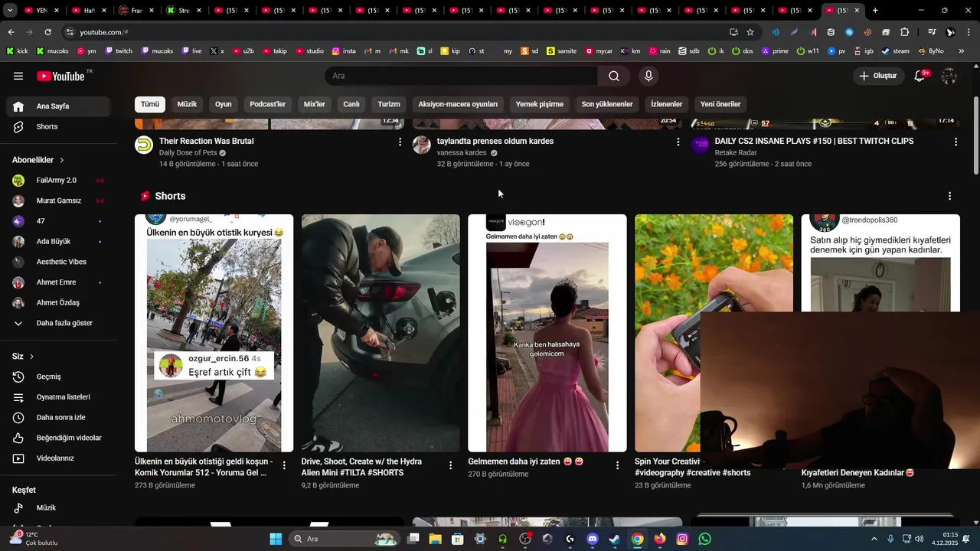The image size is (980, 551).
Task: Open options for Gelmemen daha iyi zaten short
Action: click(617, 465)
